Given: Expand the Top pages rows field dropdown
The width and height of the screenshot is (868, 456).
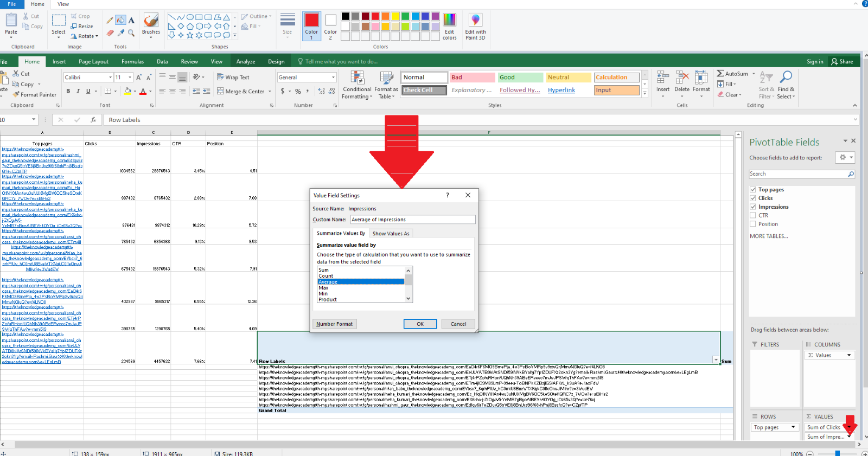Looking at the screenshot, I should click(x=793, y=427).
